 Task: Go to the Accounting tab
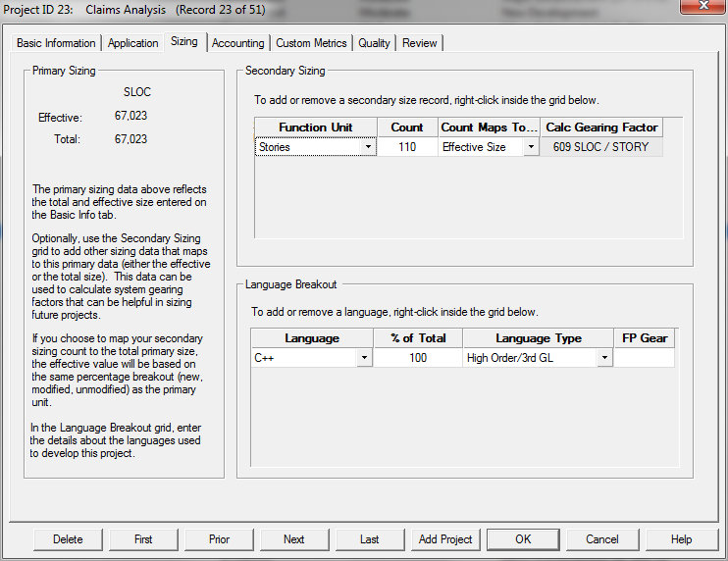coord(237,43)
